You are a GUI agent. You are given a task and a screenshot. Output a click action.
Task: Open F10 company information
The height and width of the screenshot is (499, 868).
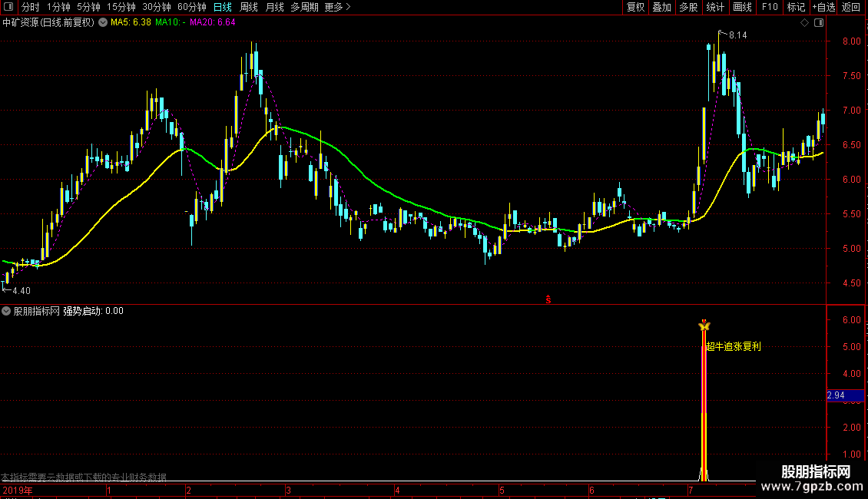(770, 7)
